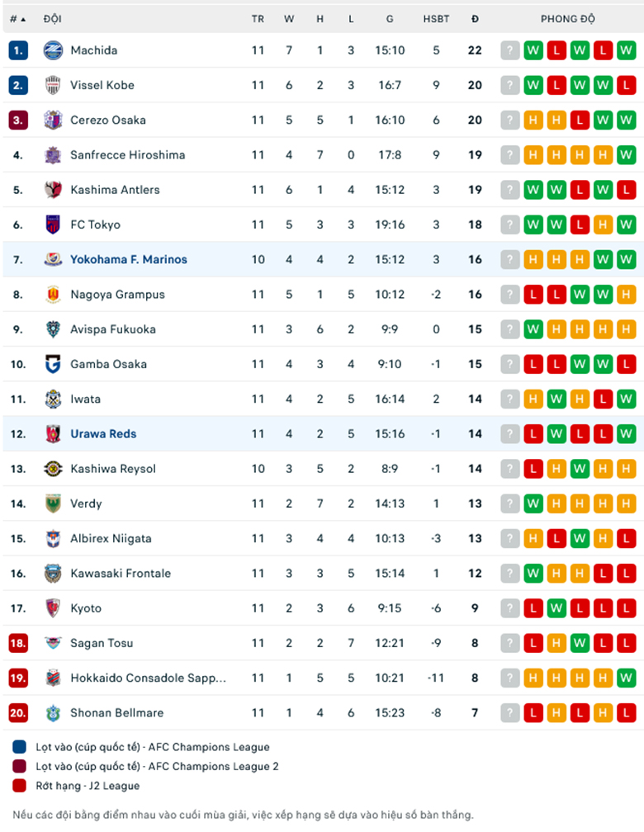Sort standings by the HSBT column header

click(x=436, y=19)
